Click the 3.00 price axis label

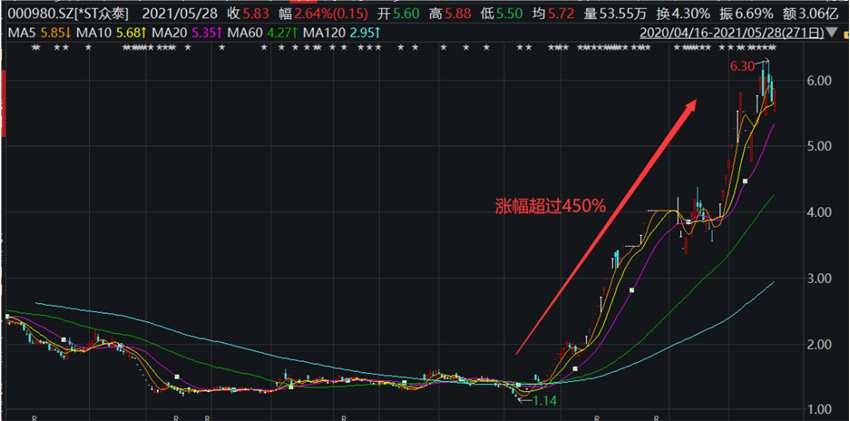pos(820,278)
